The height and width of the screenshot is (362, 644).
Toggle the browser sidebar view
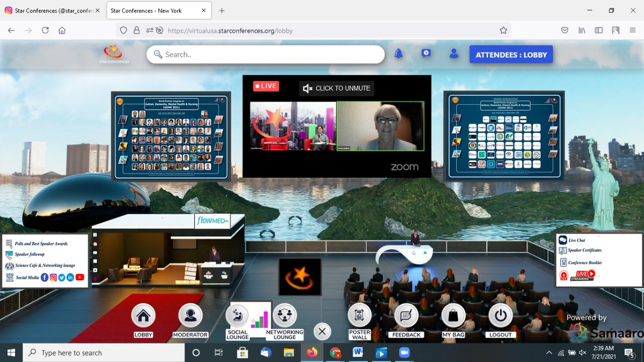(598, 31)
